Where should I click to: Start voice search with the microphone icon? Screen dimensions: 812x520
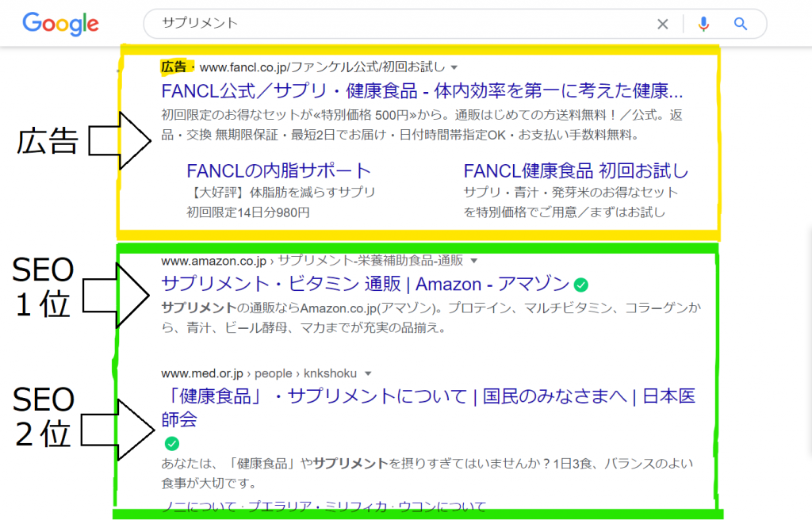pyautogui.click(x=703, y=24)
